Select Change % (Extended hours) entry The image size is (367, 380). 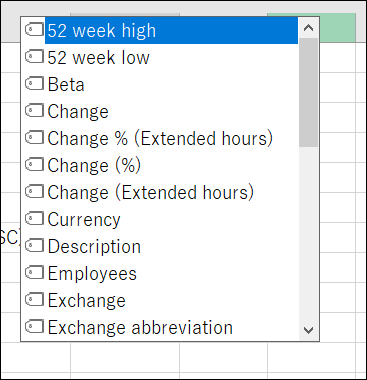160,138
